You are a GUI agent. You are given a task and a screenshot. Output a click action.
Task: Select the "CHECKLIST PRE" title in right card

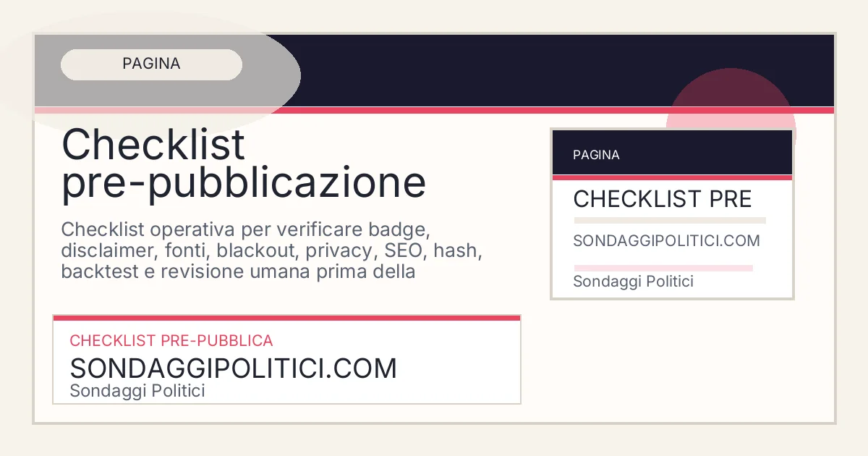[662, 199]
